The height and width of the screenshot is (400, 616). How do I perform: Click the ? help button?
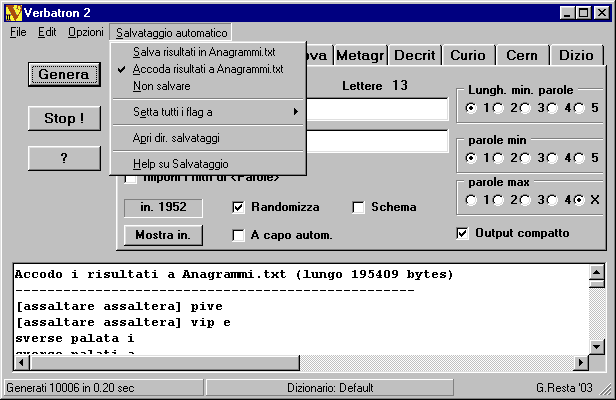click(x=64, y=158)
